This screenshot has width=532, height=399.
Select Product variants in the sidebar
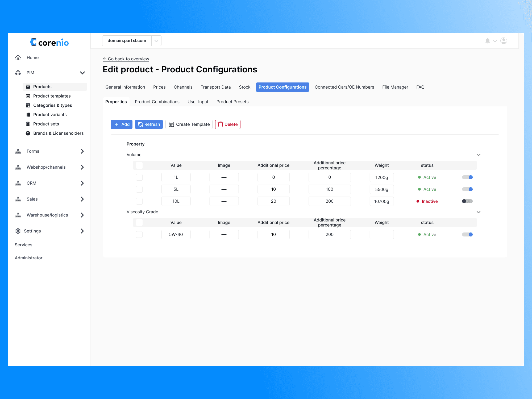pyautogui.click(x=50, y=115)
